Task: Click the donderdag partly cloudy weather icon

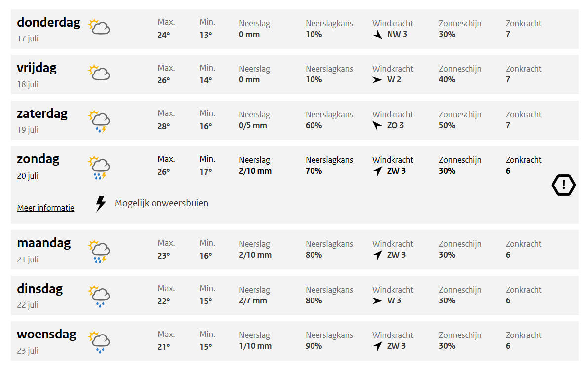Action: (99, 27)
